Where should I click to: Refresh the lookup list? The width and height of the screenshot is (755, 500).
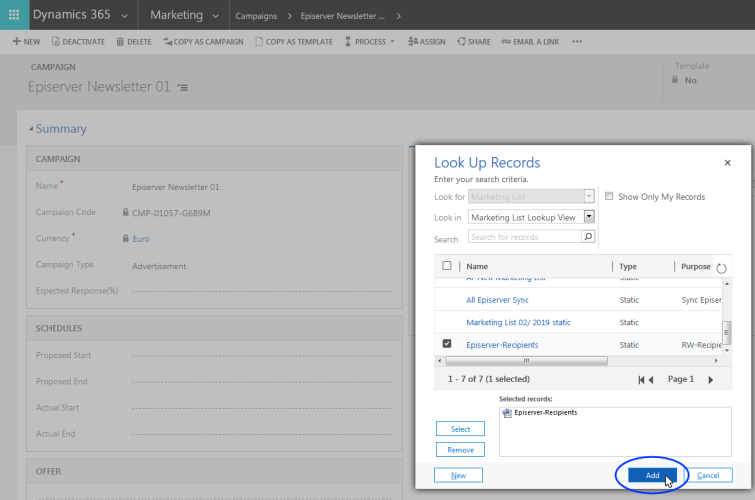point(721,268)
